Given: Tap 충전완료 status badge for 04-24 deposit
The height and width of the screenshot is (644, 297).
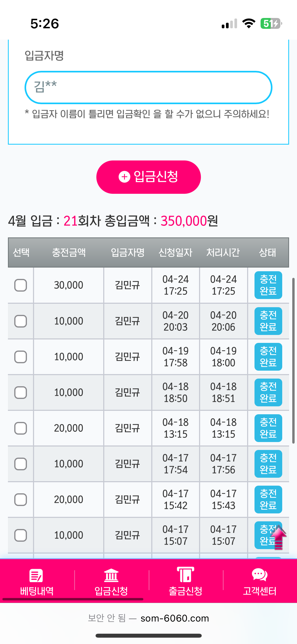Looking at the screenshot, I should point(268,285).
